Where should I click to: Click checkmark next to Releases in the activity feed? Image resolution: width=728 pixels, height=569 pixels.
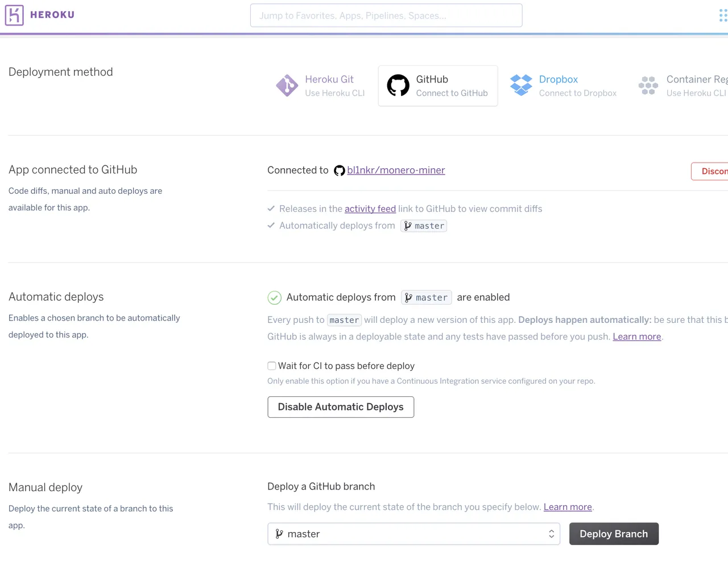(271, 209)
